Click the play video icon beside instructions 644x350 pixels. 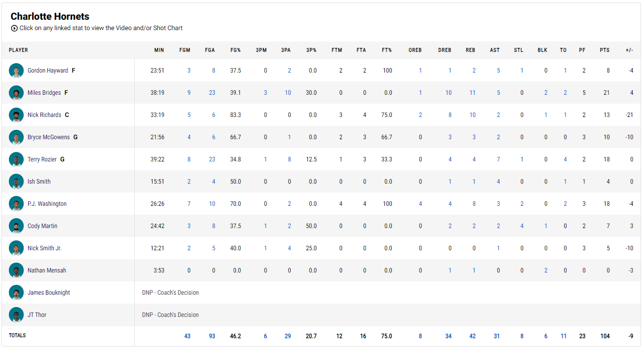pos(14,28)
